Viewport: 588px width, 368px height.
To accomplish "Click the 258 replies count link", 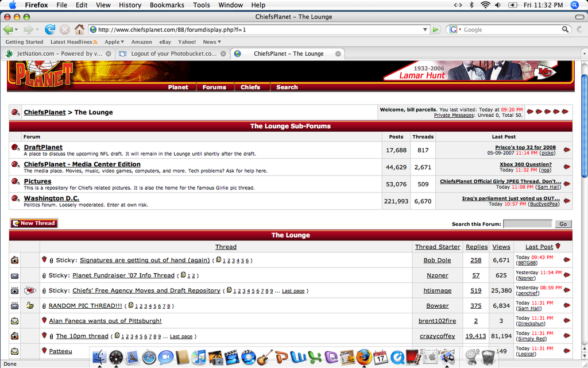I will (476, 260).
